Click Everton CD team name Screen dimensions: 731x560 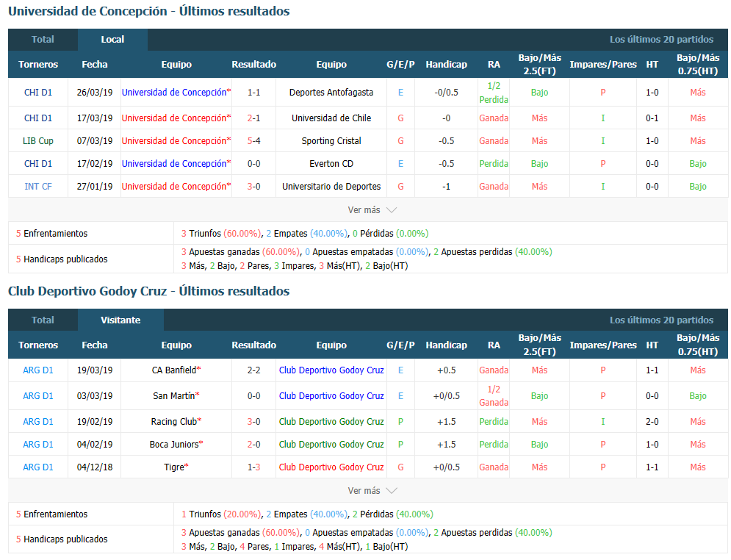[331, 164]
